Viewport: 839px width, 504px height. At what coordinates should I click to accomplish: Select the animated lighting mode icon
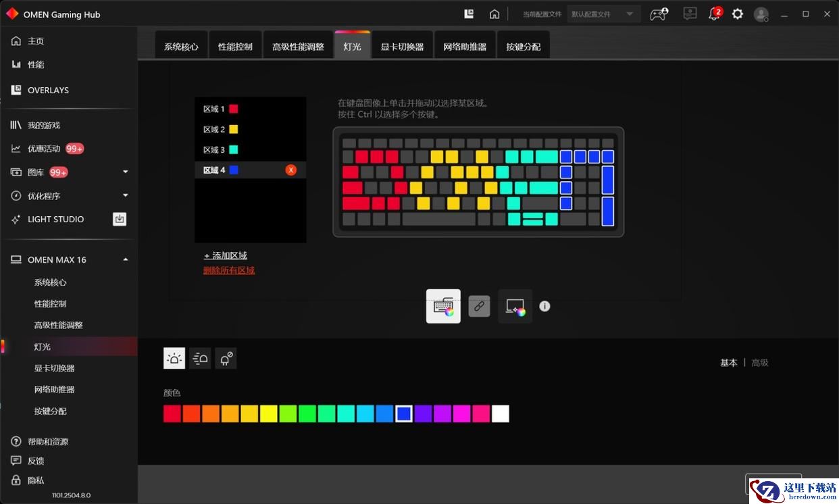point(200,358)
